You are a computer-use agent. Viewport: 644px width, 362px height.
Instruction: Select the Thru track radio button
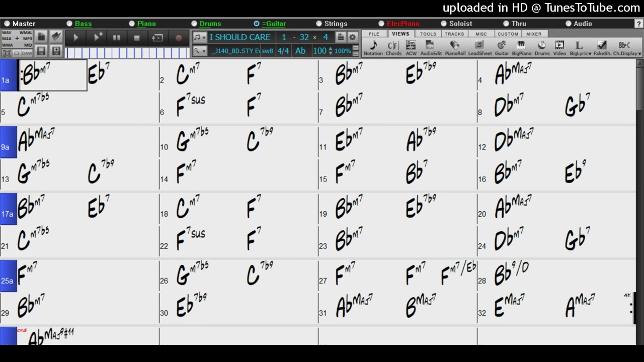[506, 24]
